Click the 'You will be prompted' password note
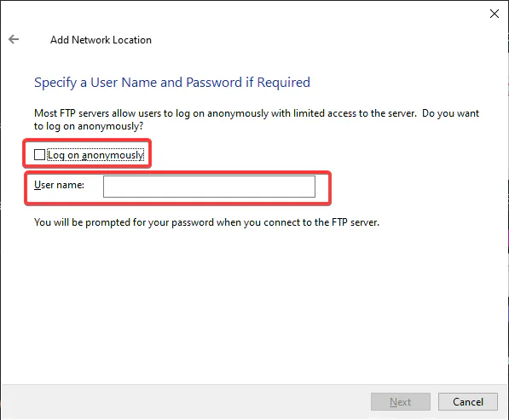The width and height of the screenshot is (509, 420). click(x=206, y=222)
